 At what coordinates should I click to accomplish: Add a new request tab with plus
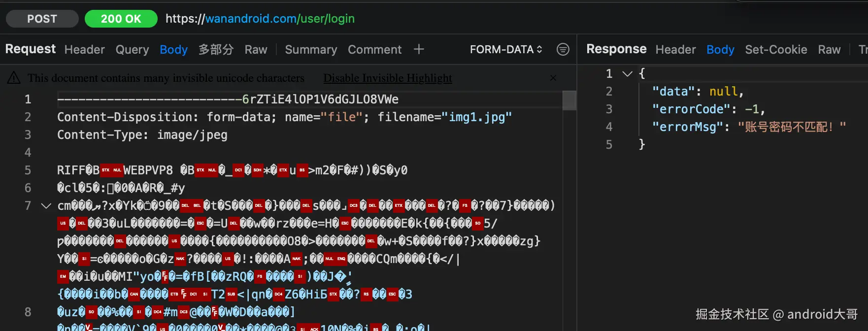(419, 49)
